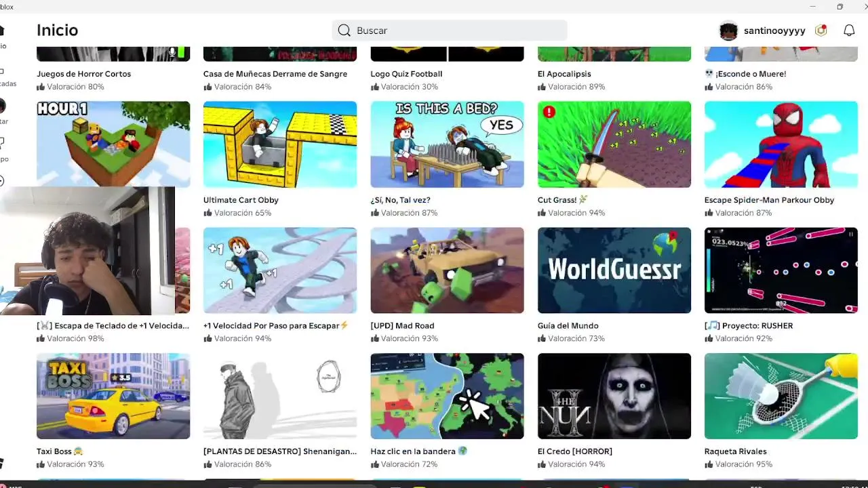Click the Taxi Boss title text

pyautogui.click(x=60, y=451)
